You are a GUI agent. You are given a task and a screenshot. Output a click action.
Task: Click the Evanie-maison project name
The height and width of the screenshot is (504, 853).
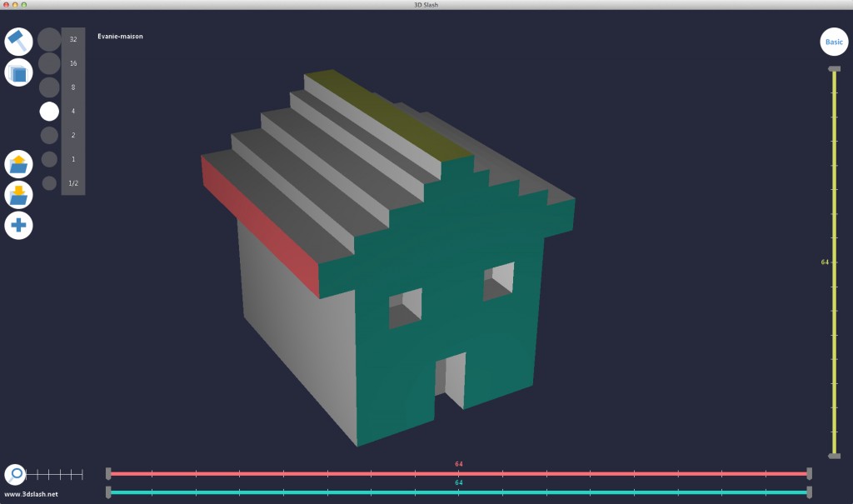(120, 37)
